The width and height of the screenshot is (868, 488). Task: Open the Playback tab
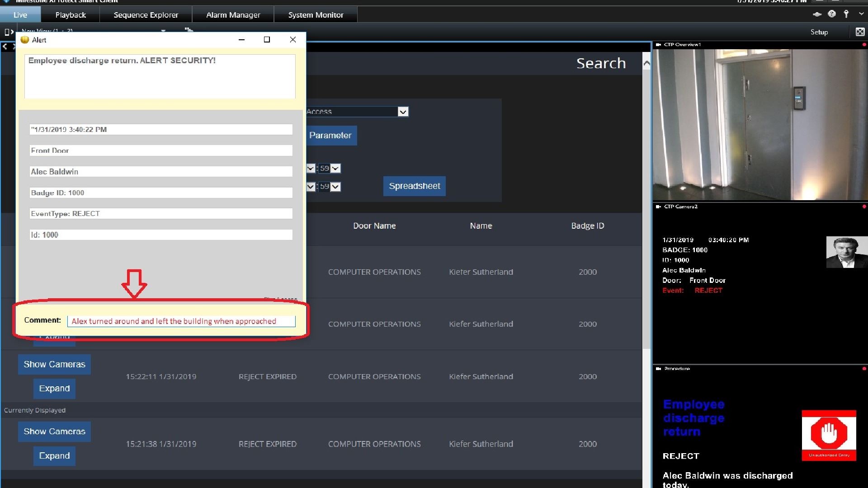pos(71,15)
